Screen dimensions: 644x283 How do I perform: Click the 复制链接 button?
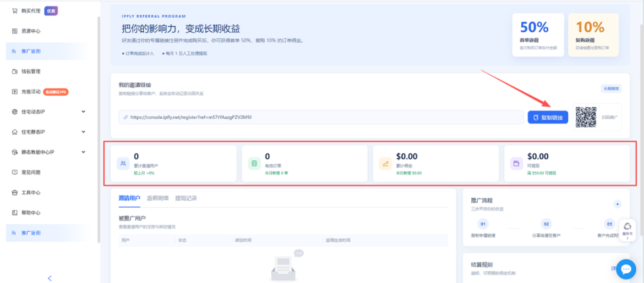(x=548, y=117)
